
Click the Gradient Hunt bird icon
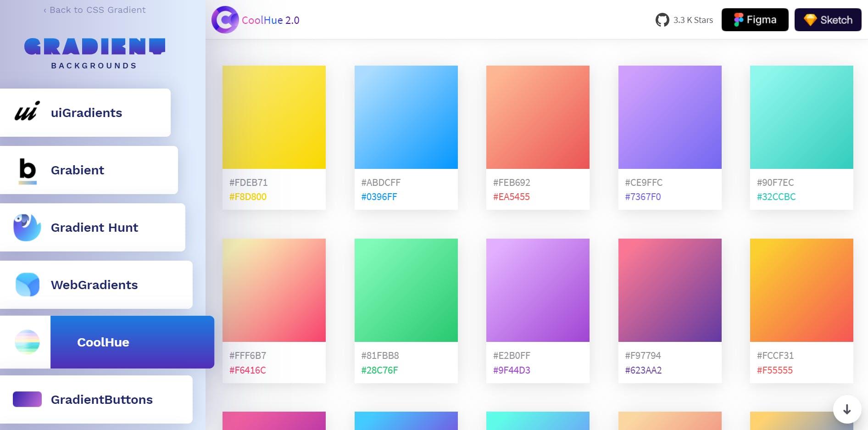tap(27, 227)
